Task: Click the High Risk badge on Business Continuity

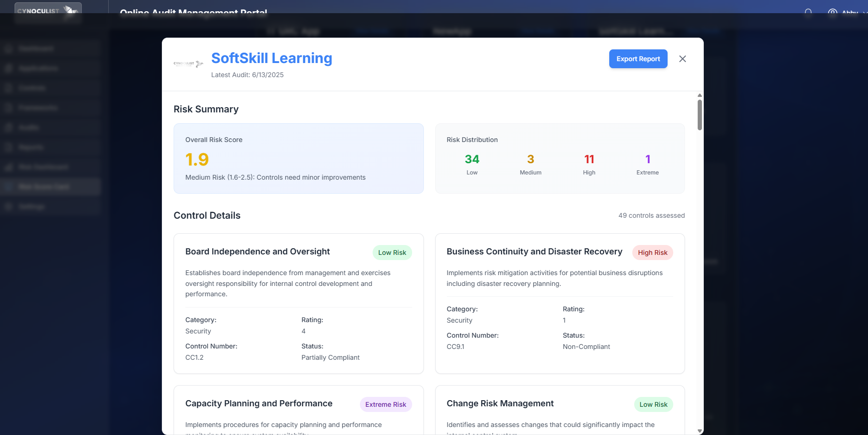Action: pos(652,253)
